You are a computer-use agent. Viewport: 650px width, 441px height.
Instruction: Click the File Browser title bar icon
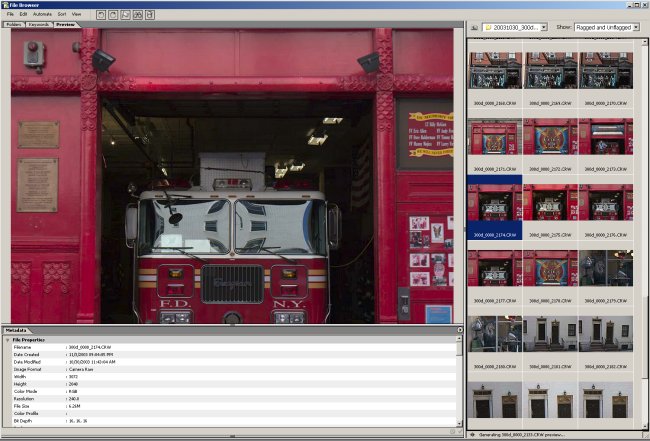(5, 5)
